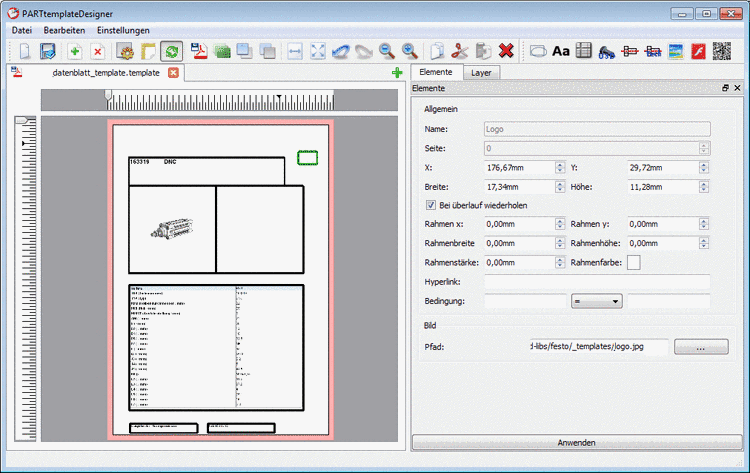Bring element to front icon

[244, 51]
